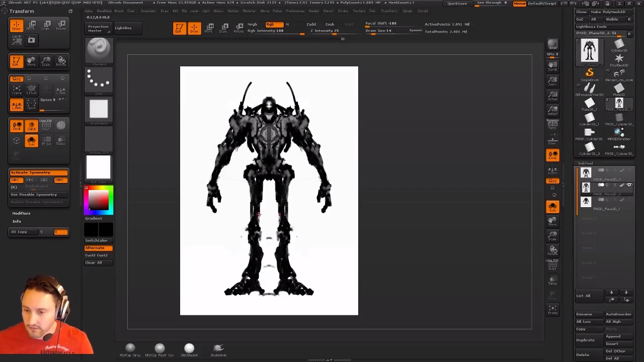Activate Scale button in top shelf

pyautogui.click(x=224, y=28)
